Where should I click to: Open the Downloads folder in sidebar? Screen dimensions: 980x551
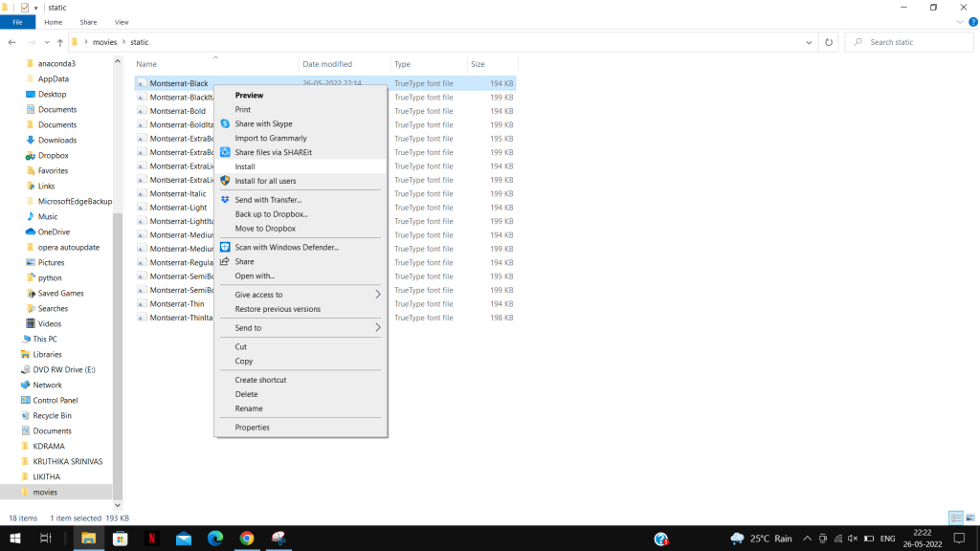pyautogui.click(x=57, y=141)
